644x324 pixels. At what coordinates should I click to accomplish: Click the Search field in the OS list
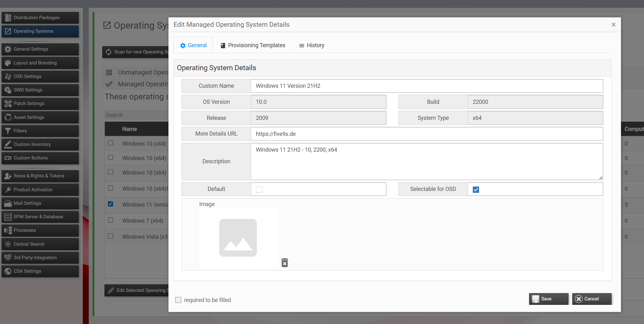136,115
